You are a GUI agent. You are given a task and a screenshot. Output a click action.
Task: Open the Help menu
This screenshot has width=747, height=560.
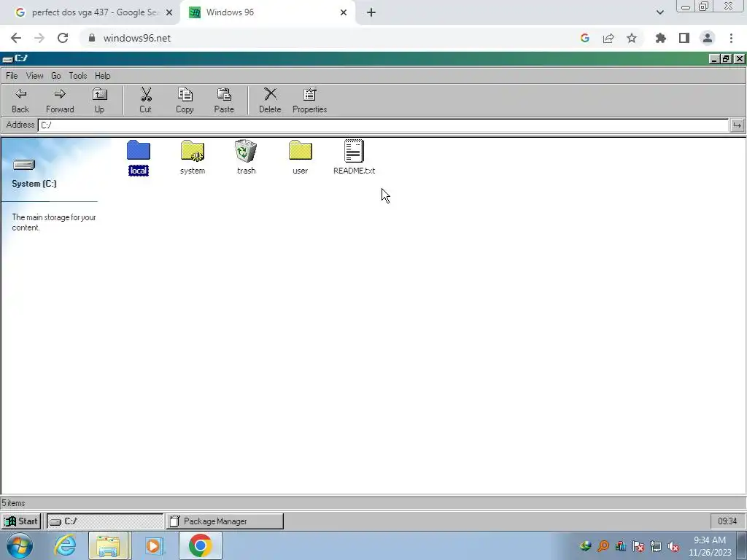point(102,76)
